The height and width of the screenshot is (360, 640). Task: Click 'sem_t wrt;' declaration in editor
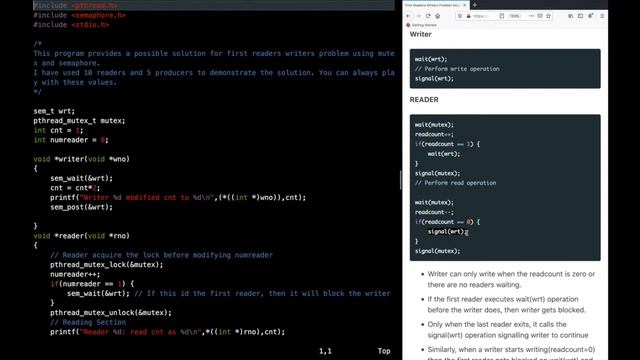54,111
